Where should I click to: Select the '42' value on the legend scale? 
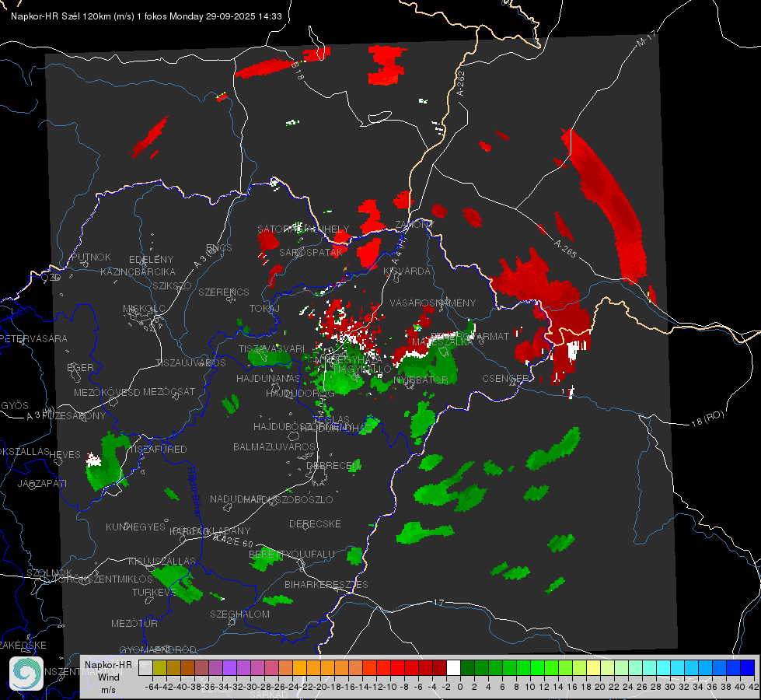click(x=753, y=687)
